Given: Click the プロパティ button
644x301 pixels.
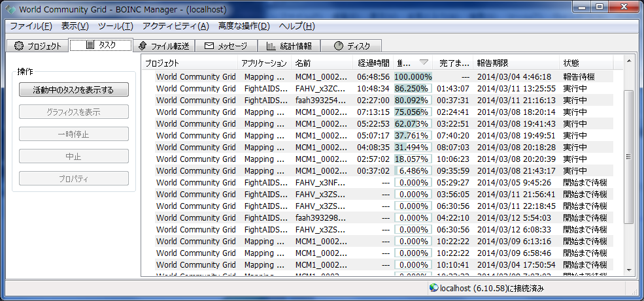Looking at the screenshot, I should point(73,178).
